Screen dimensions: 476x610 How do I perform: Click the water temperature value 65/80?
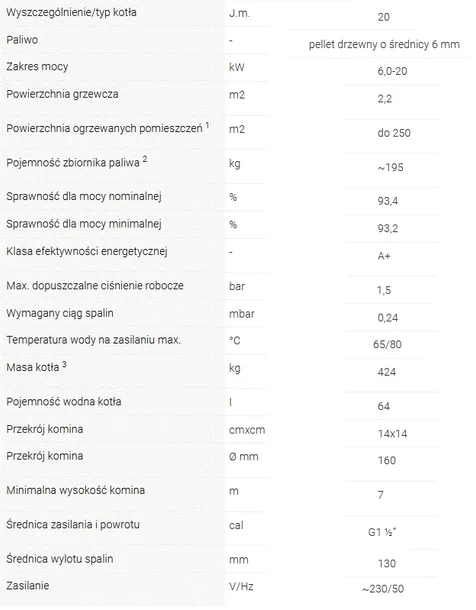point(387,344)
